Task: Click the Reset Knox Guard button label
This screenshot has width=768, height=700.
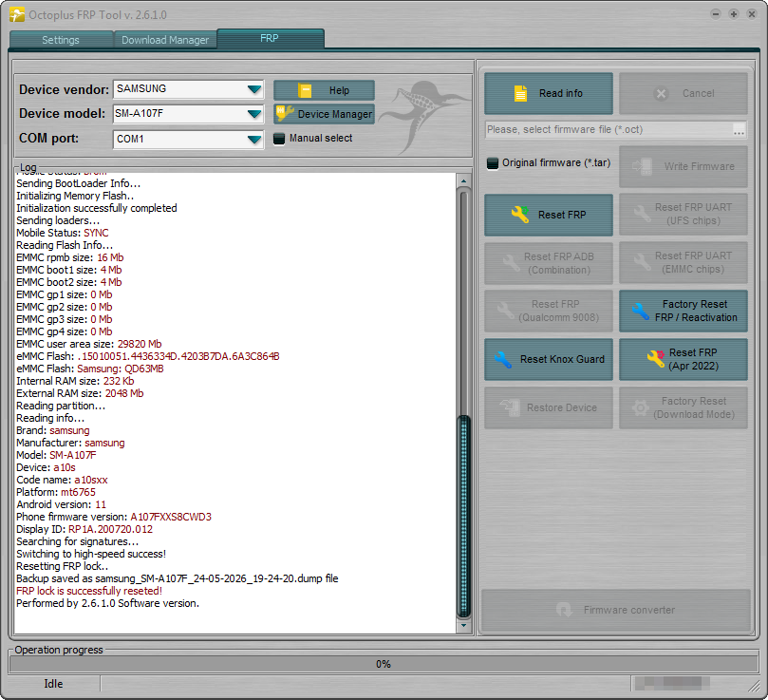Action: [x=562, y=359]
